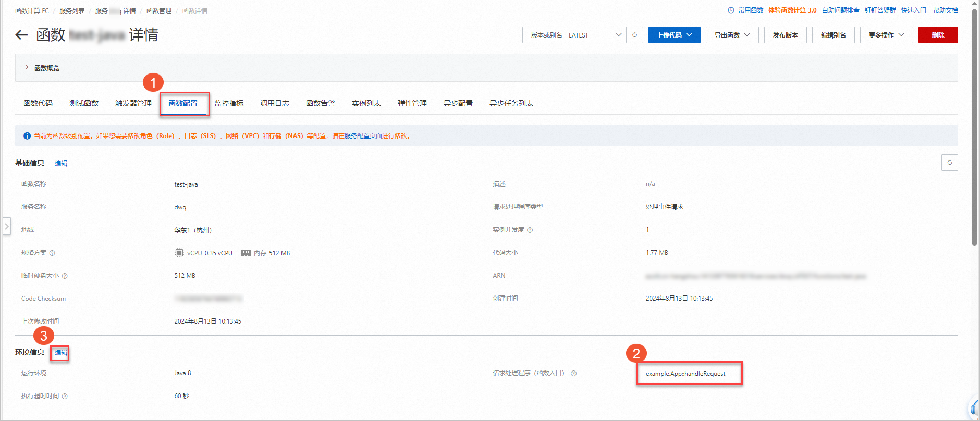980x421 pixels.
Task: Click 函数计算 FC breadcrumb
Action: (x=32, y=11)
